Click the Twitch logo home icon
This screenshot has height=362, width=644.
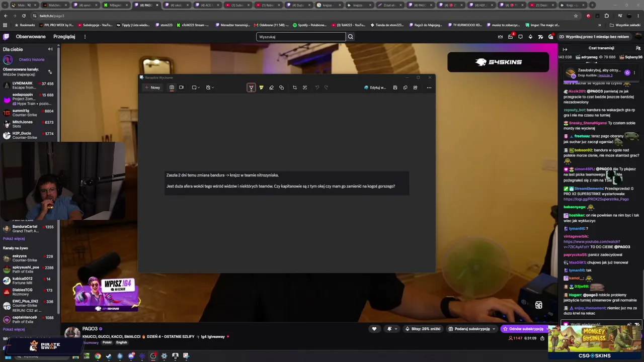click(6, 37)
